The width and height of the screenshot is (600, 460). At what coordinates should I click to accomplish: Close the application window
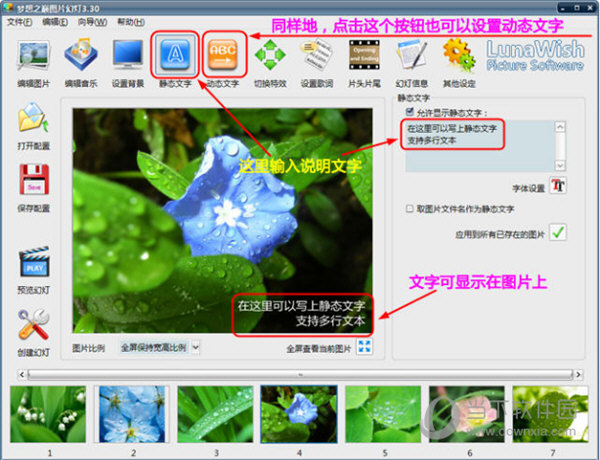pyautogui.click(x=589, y=7)
